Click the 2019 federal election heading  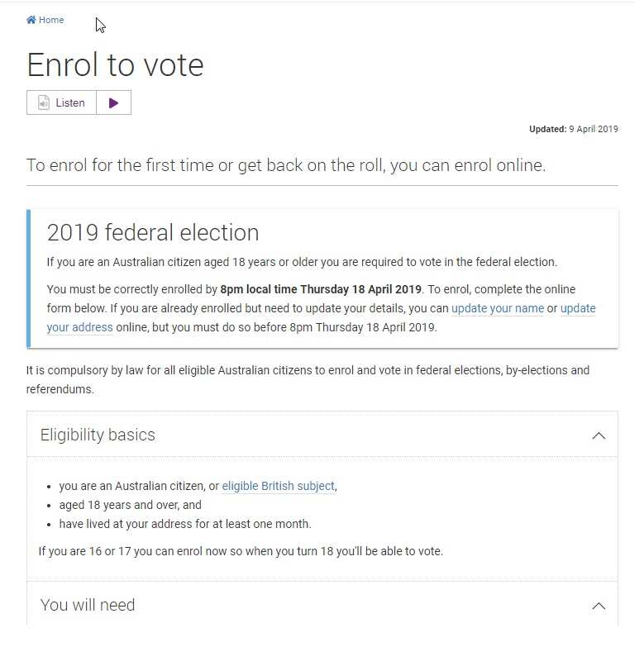[x=152, y=232]
